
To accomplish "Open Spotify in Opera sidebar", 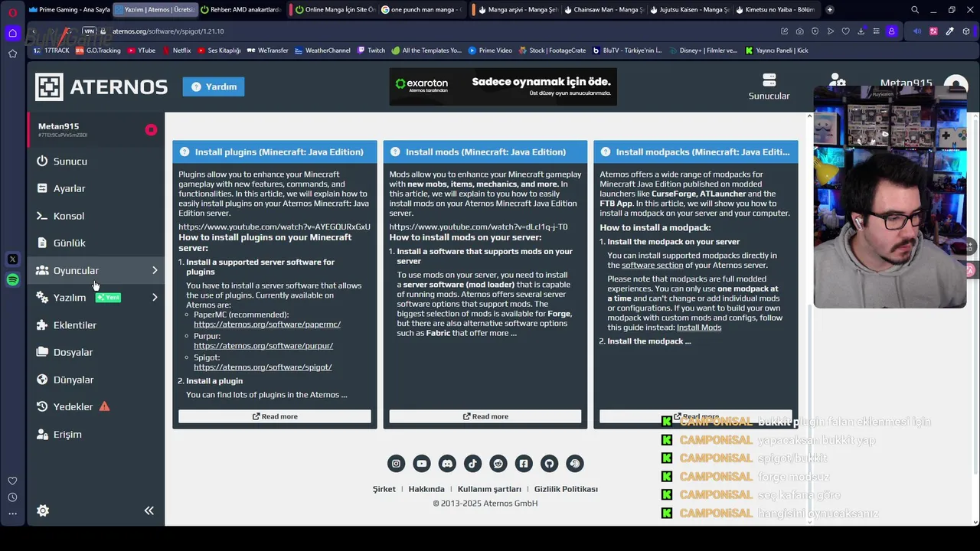I will (x=12, y=280).
